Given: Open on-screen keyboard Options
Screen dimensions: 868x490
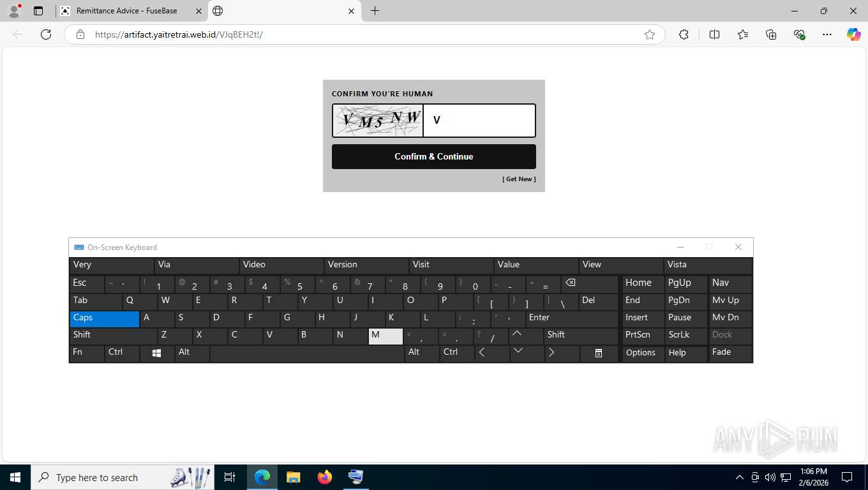Looking at the screenshot, I should click(643, 353).
